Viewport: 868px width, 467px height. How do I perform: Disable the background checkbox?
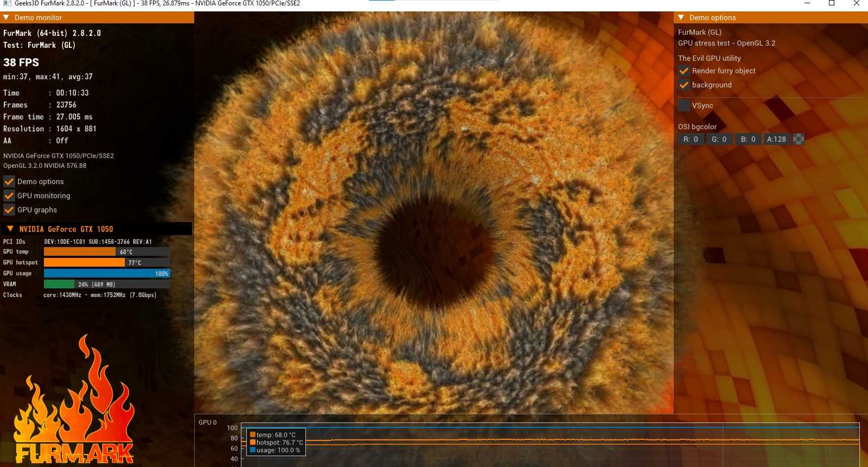(x=684, y=85)
